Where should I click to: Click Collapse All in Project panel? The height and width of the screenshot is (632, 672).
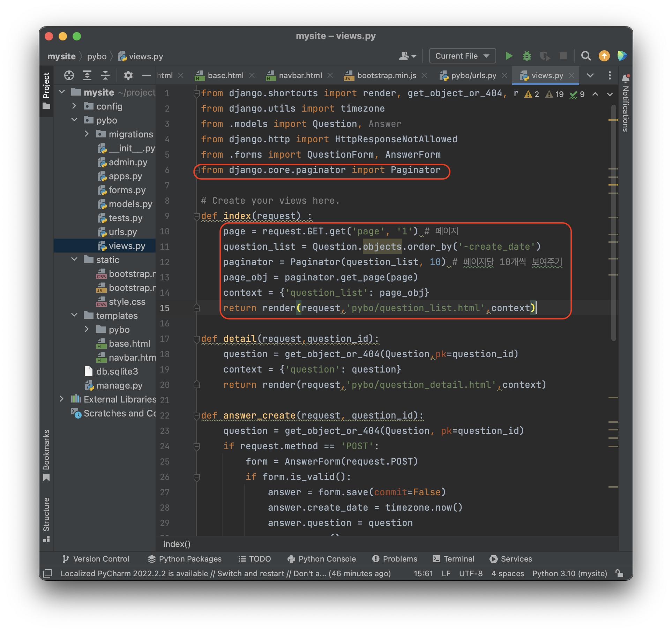(x=105, y=75)
